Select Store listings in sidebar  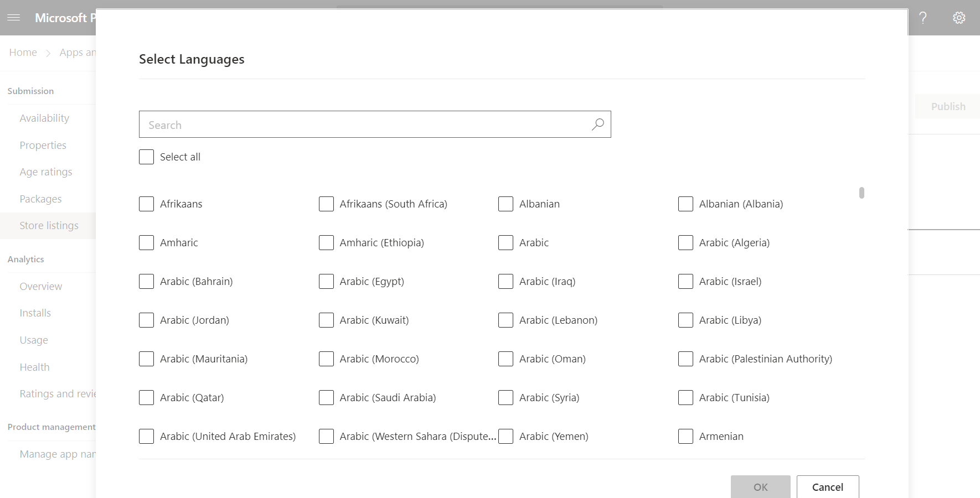(49, 226)
